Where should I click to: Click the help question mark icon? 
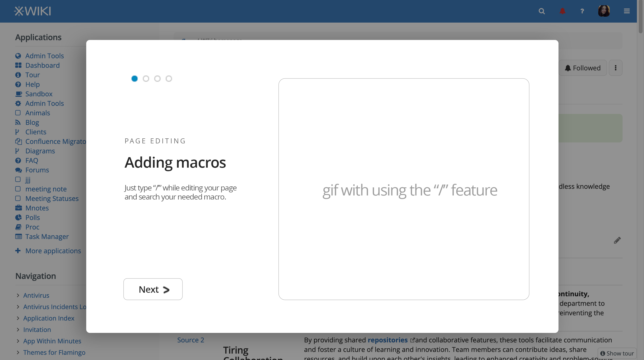[582, 11]
